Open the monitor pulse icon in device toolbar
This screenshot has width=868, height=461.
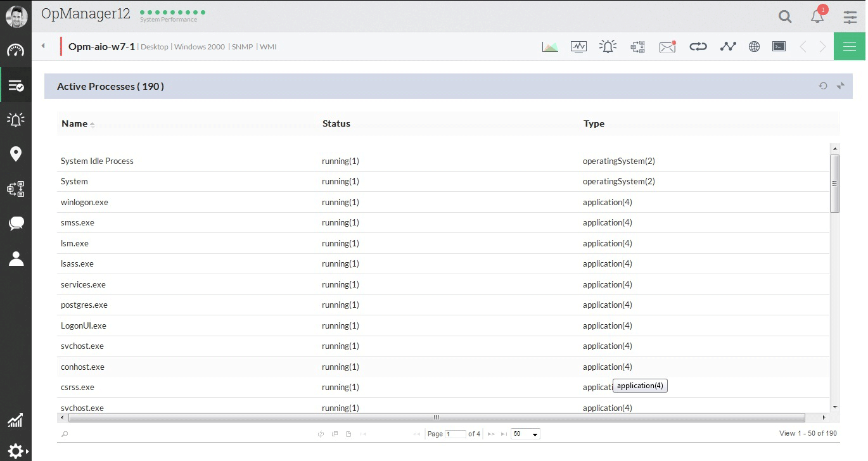click(578, 46)
